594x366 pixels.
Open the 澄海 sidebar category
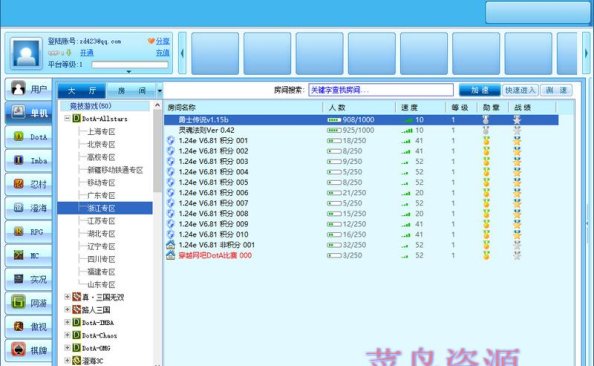(x=28, y=208)
